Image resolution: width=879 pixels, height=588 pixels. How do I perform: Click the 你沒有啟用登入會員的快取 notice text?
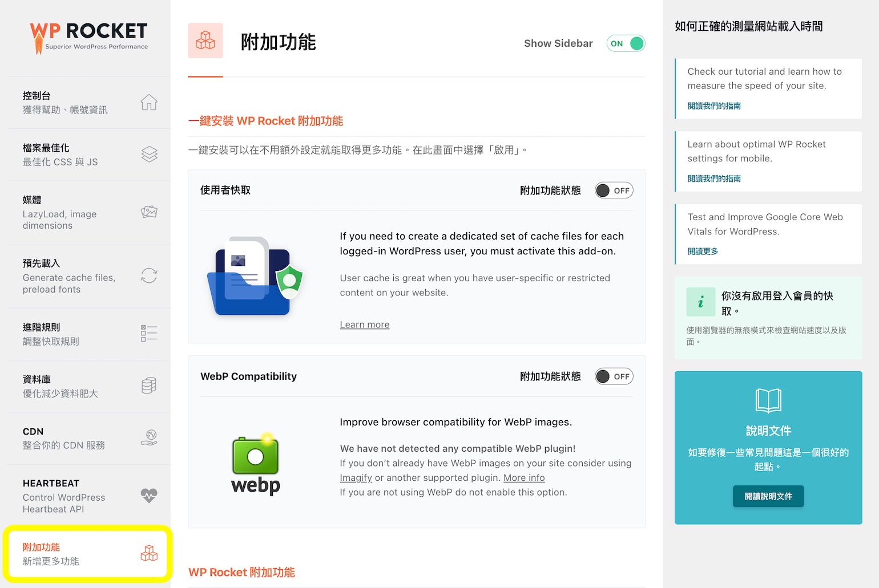click(777, 303)
